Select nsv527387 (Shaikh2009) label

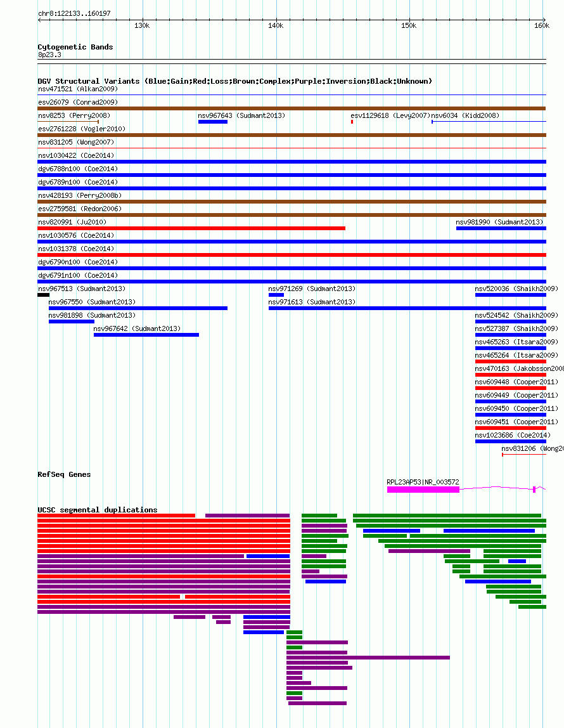coord(516,328)
